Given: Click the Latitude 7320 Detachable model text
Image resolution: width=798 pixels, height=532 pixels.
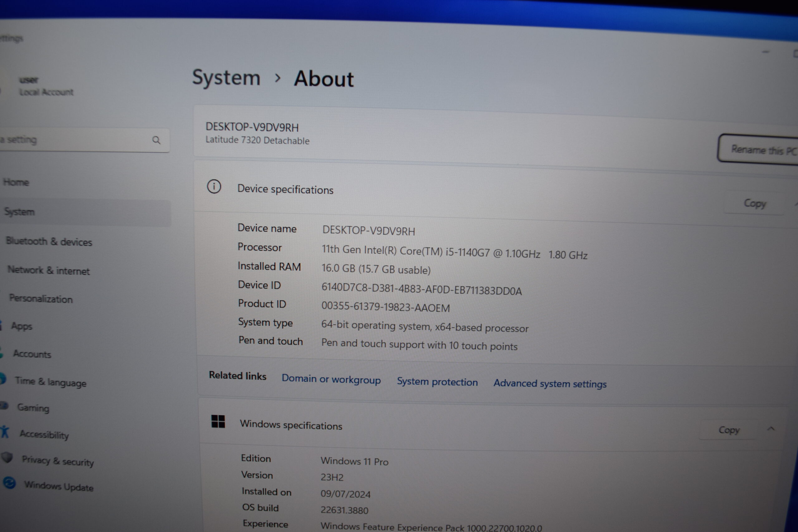Looking at the screenshot, I should coord(257,140).
